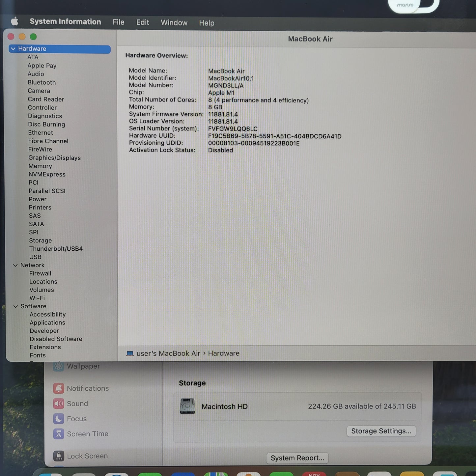Screen dimensions: 476x476
Task: Click user's MacBook Air in the breadcrumb
Action: tap(168, 353)
